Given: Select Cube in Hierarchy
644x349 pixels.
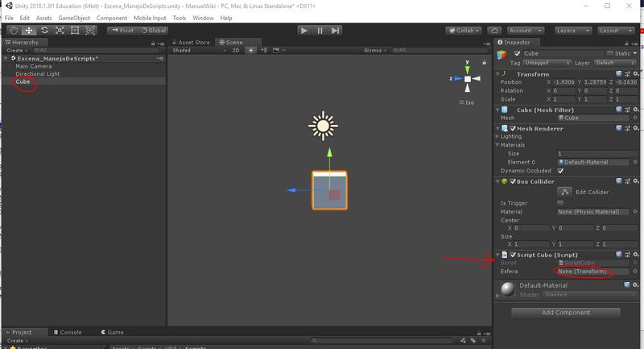Looking at the screenshot, I should [x=23, y=81].
